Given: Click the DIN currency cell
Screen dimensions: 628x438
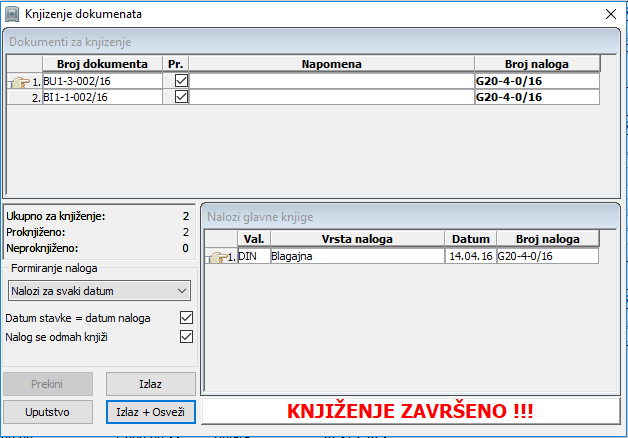Looking at the screenshot, I should click(254, 256).
